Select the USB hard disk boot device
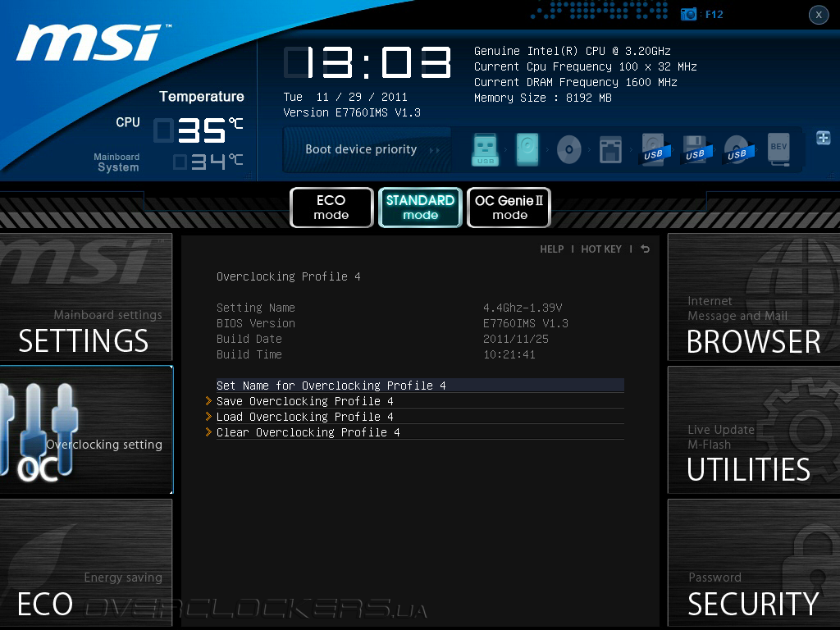This screenshot has height=630, width=840. 654,149
